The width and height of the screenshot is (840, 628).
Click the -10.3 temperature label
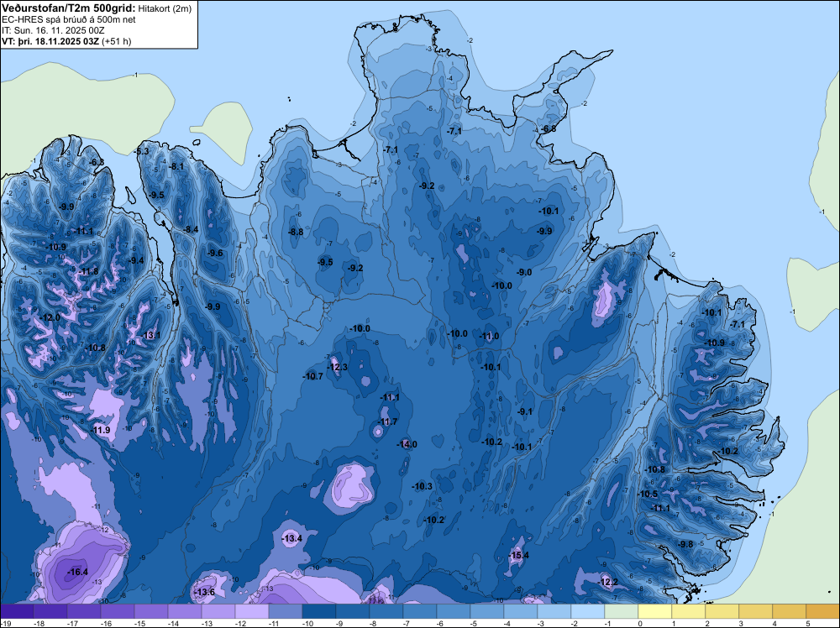click(x=422, y=486)
